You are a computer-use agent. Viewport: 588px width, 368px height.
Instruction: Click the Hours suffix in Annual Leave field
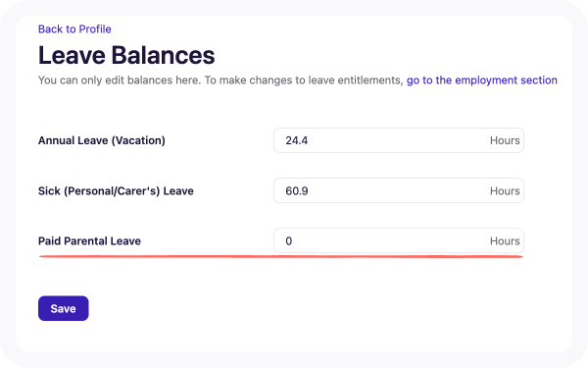click(x=505, y=140)
